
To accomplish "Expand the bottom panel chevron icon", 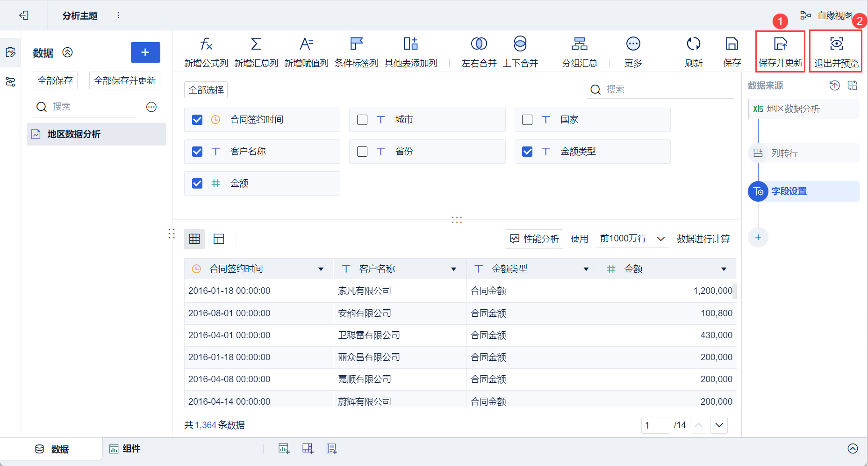I will 853,449.
